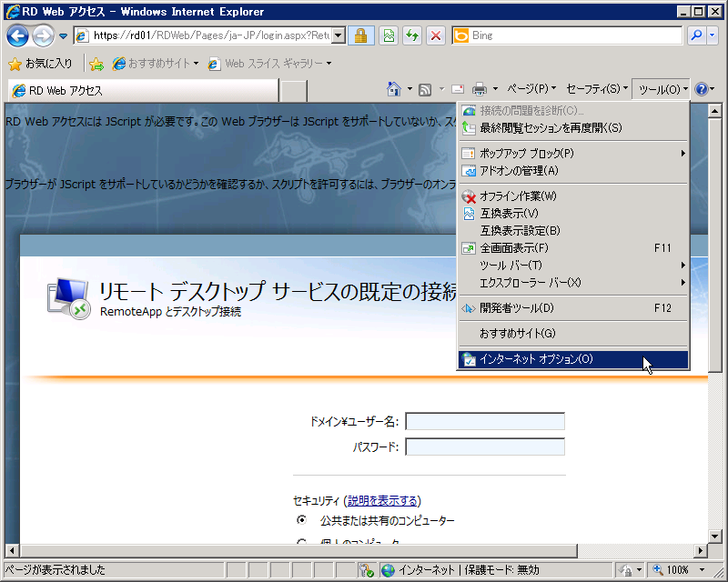
Task: Open the Web スライス ギャラリー item
Action: 269,64
